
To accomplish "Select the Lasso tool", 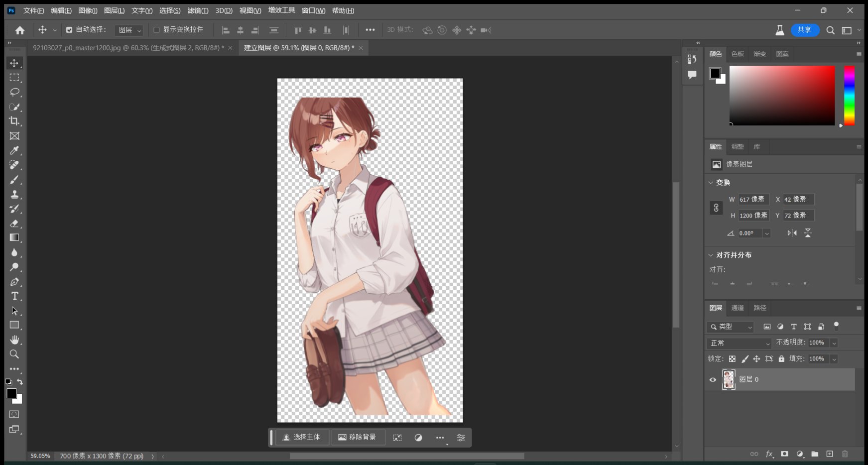I will [x=14, y=92].
